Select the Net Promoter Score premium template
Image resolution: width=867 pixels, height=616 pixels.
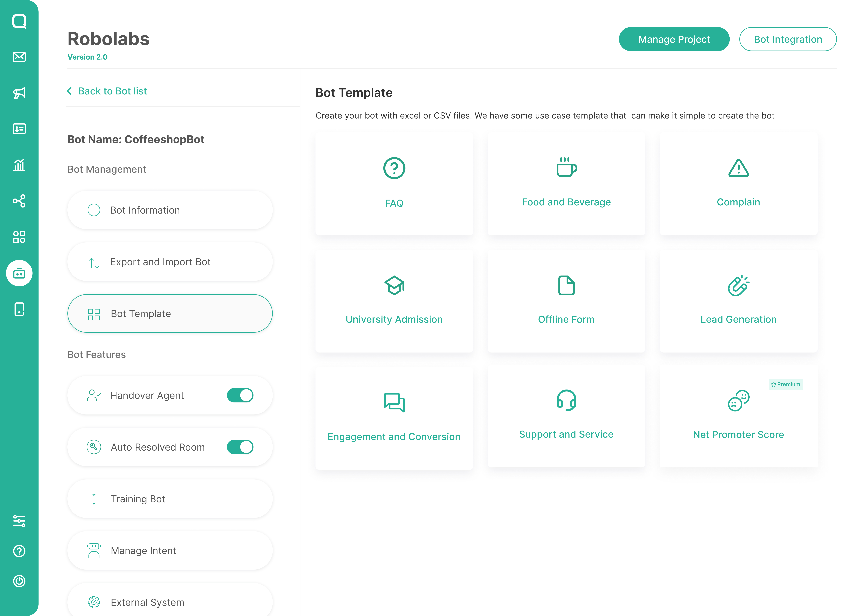[738, 416]
